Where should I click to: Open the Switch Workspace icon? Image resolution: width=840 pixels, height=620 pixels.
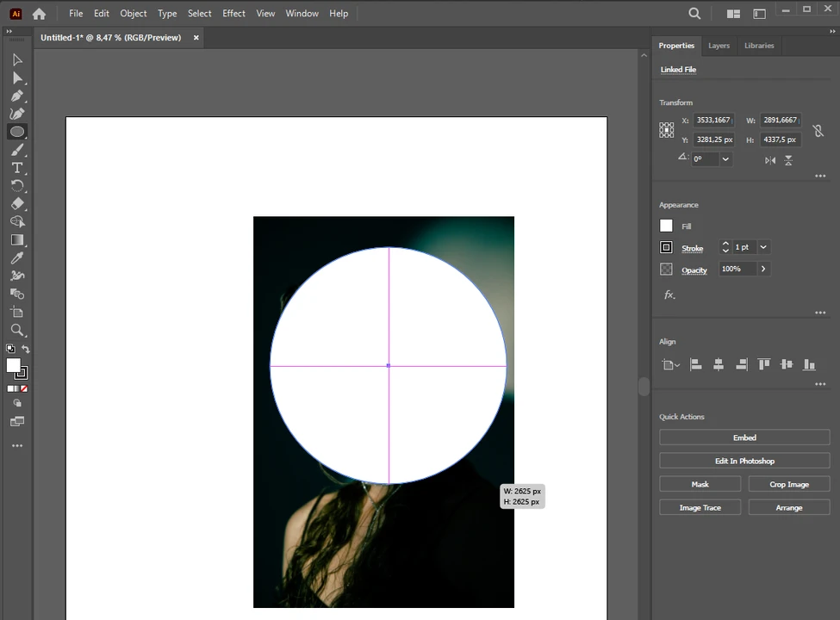(759, 14)
